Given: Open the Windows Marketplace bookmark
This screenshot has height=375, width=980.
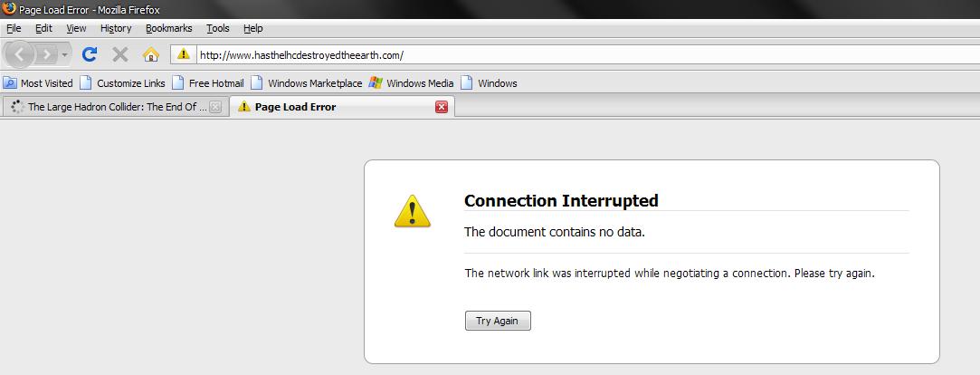Looking at the screenshot, I should [x=306, y=83].
